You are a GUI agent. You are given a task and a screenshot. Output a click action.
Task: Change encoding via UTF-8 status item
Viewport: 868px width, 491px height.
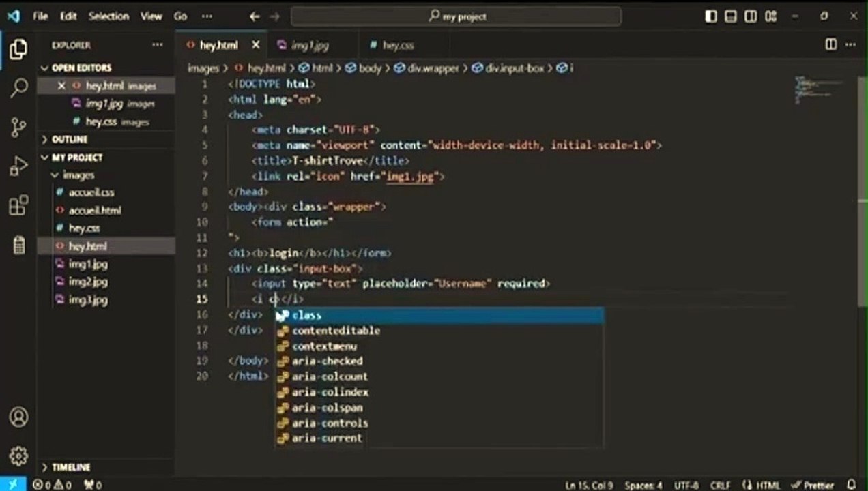tap(686, 485)
